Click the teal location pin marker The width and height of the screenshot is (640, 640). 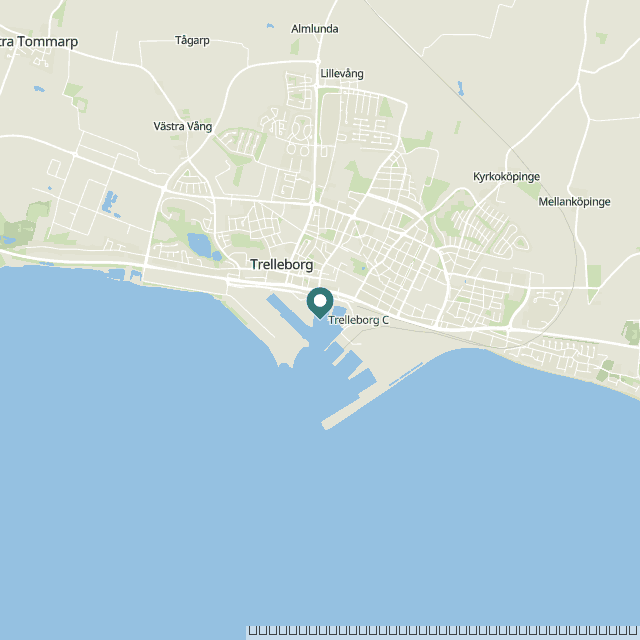coord(320,303)
